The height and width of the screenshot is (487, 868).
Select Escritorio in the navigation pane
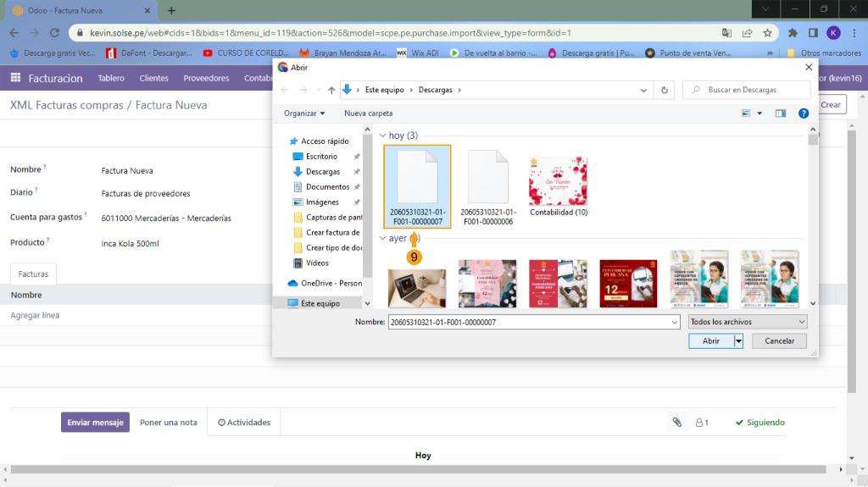(321, 157)
